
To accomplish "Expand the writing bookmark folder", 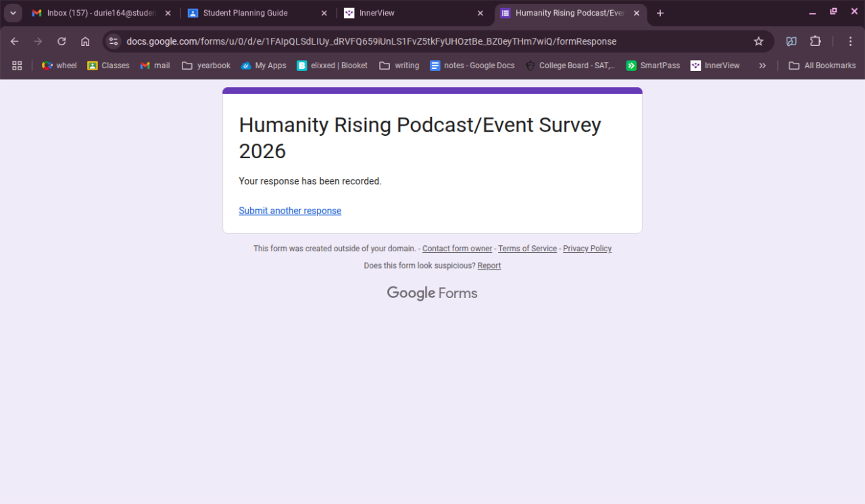I will [x=399, y=66].
